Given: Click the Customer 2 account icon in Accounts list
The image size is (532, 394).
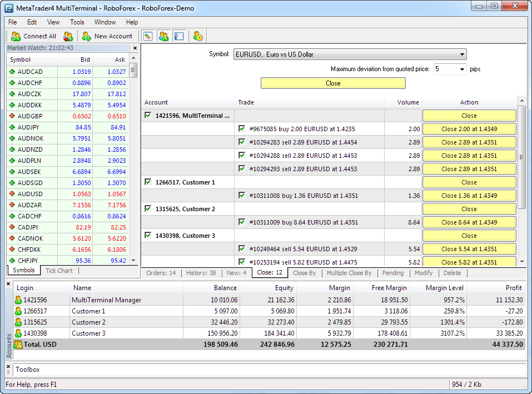Looking at the screenshot, I should pyautogui.click(x=18, y=322).
